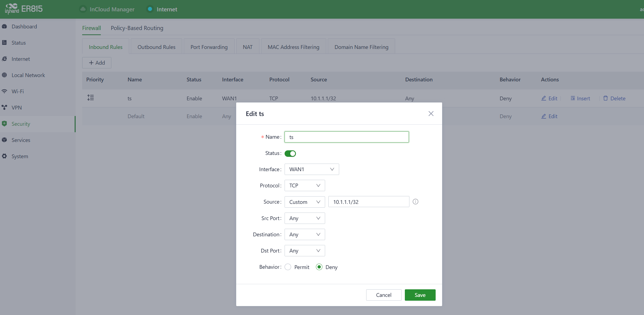The image size is (644, 315).
Task: Click the Cancel button in dialog
Action: (x=383, y=295)
